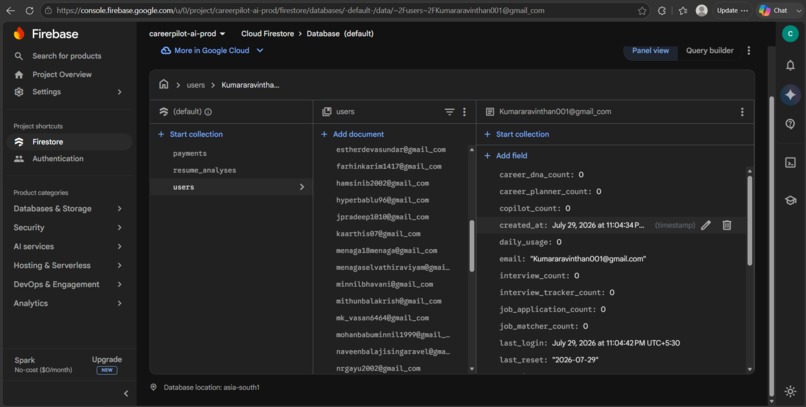Click the Firestore shortcut icon
Screen dimensions: 806x407
click(x=19, y=142)
